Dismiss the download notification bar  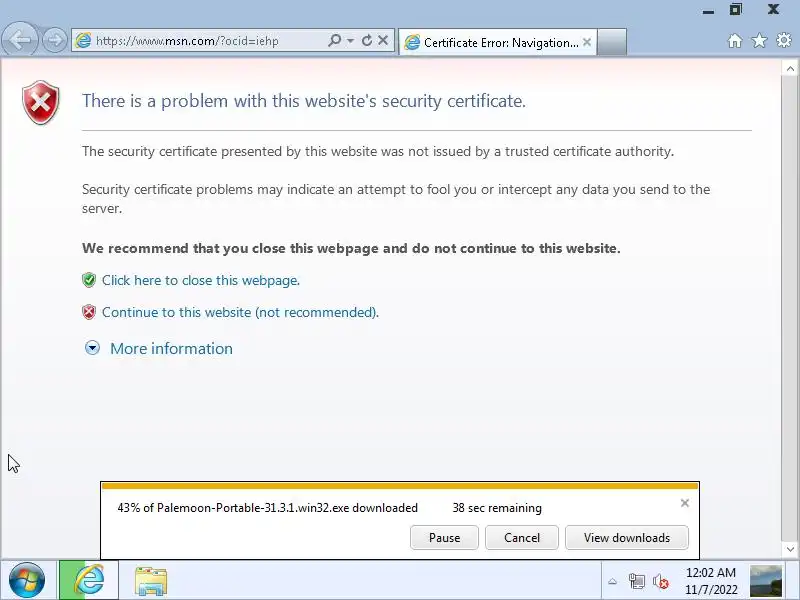685,503
